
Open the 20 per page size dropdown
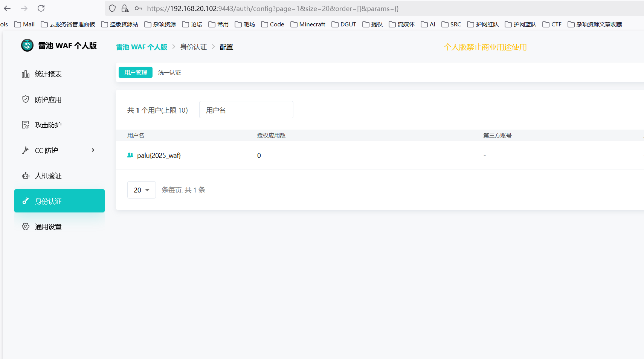click(x=142, y=190)
